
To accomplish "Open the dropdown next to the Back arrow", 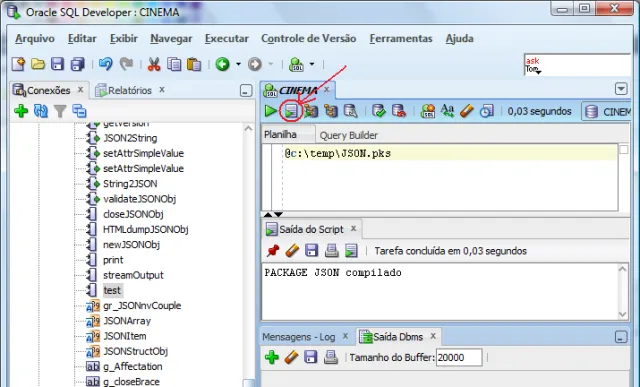I will (238, 64).
